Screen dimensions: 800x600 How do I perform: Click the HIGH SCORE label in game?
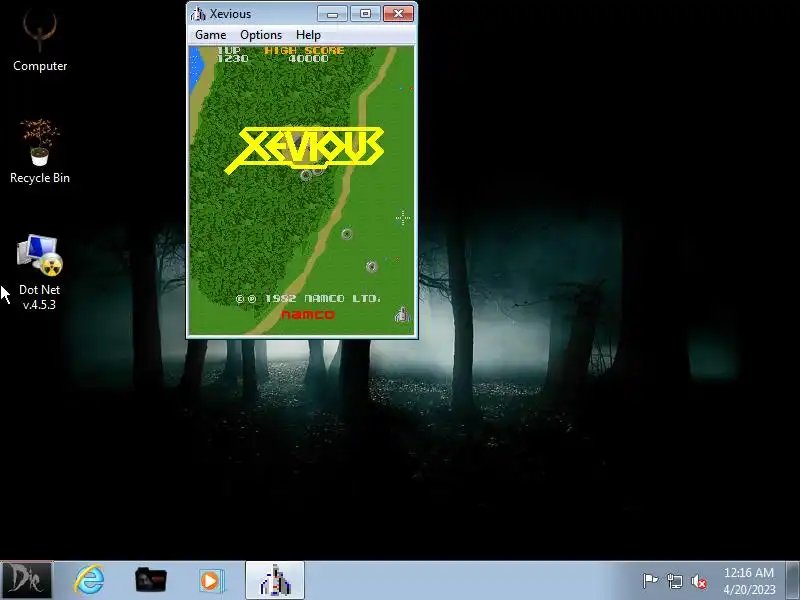(304, 51)
